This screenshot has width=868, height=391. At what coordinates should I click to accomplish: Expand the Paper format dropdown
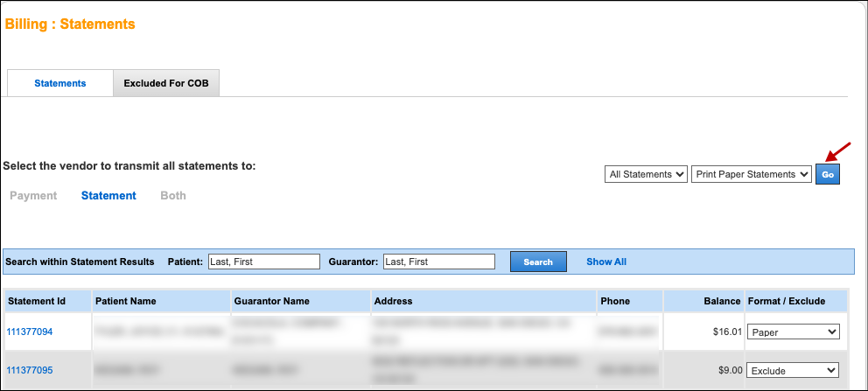point(793,332)
